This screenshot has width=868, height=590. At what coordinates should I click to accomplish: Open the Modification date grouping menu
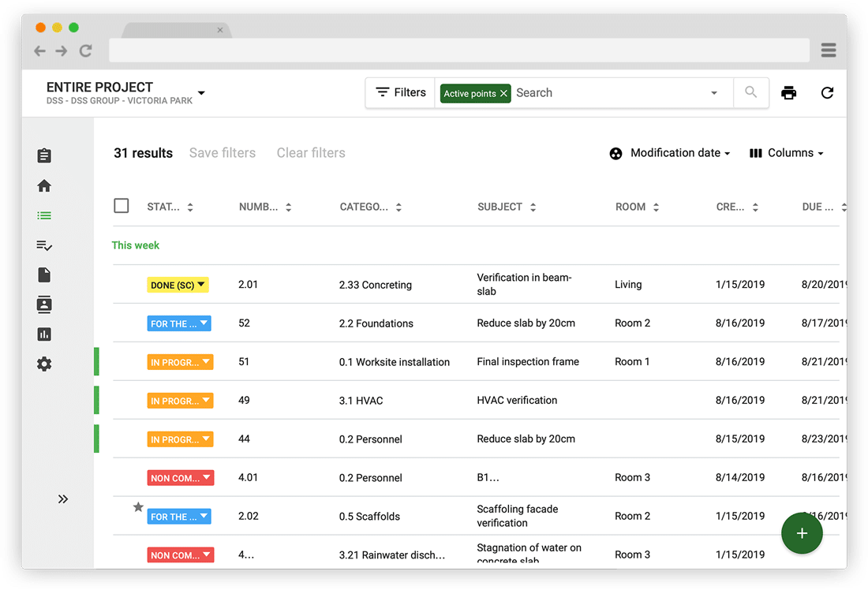671,153
